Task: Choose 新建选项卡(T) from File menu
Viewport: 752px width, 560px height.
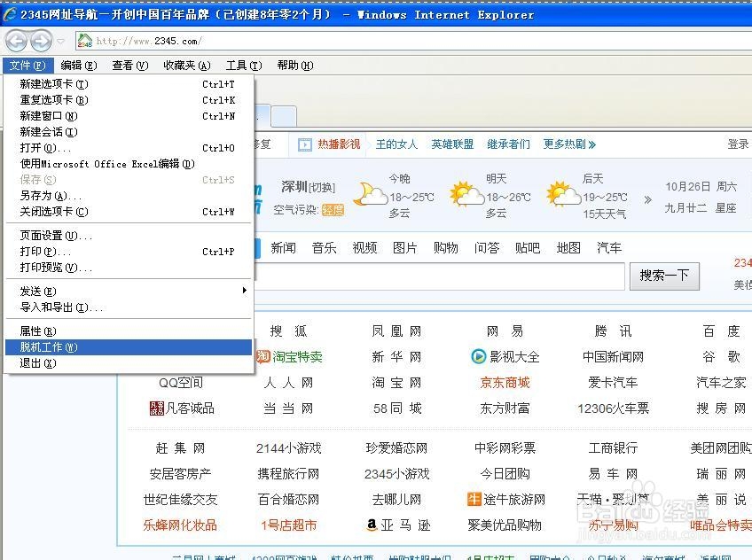Action: 128,84
